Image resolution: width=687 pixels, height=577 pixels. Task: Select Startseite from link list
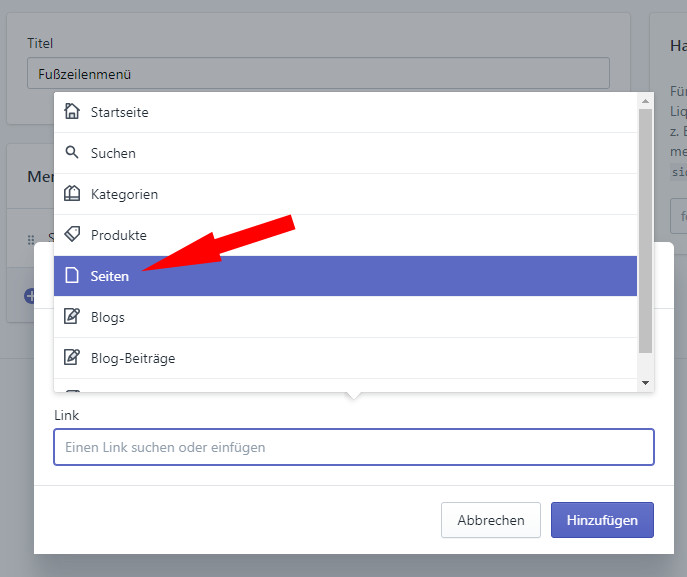tap(345, 112)
